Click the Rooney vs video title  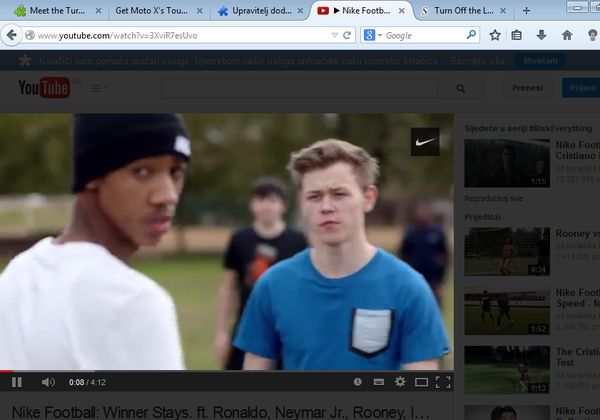(577, 233)
